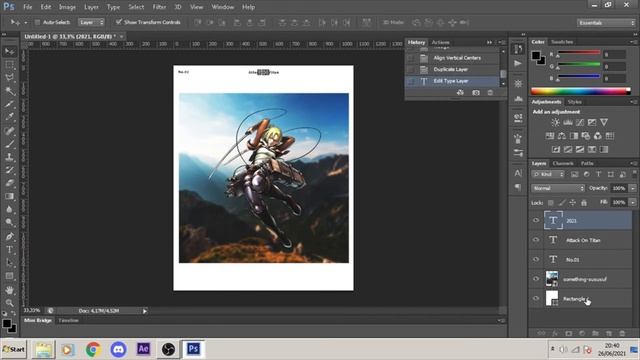Click the Levels adjustment icon

[x=568, y=122]
